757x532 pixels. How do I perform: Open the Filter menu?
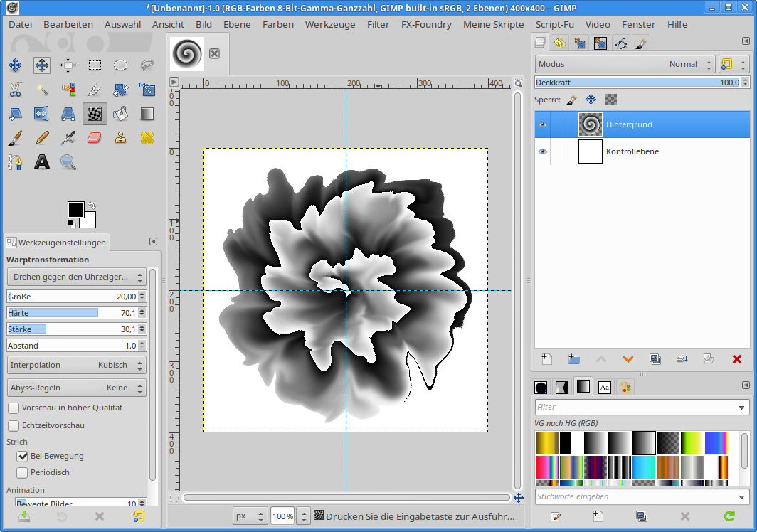pyautogui.click(x=378, y=24)
